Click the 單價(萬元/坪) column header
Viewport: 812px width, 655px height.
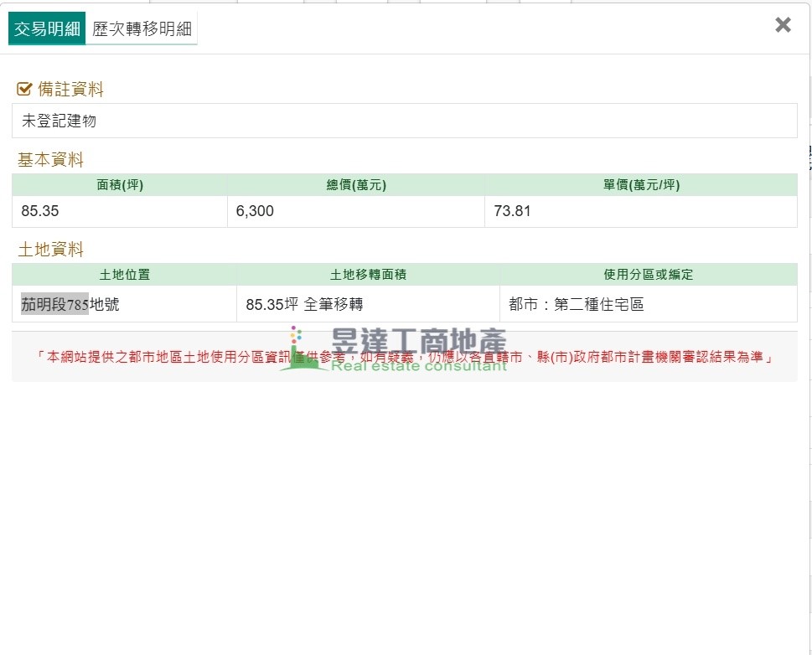(x=641, y=185)
